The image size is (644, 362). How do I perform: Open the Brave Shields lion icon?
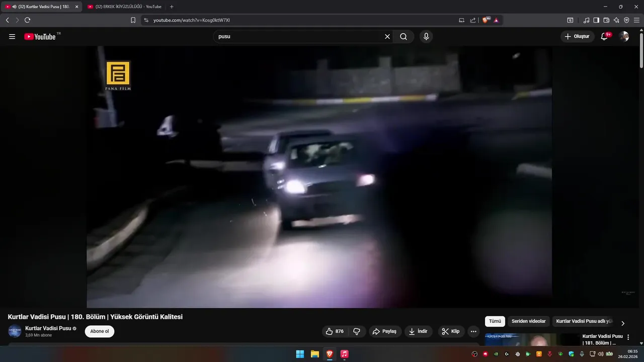click(486, 20)
